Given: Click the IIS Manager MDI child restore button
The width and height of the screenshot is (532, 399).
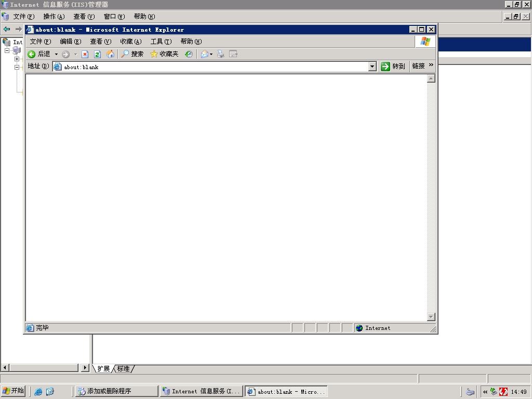Looking at the screenshot, I should coord(517,16).
